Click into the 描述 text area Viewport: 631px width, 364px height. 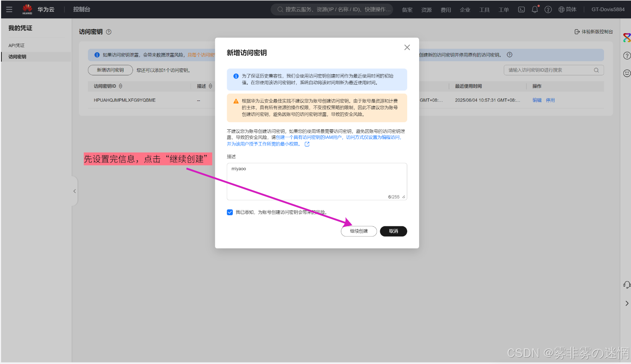tap(317, 182)
